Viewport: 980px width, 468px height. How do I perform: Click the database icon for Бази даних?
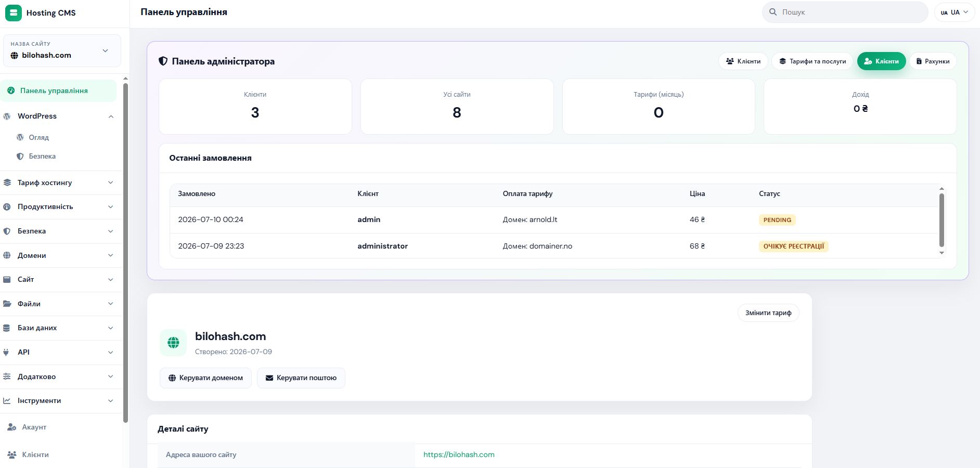click(7, 328)
